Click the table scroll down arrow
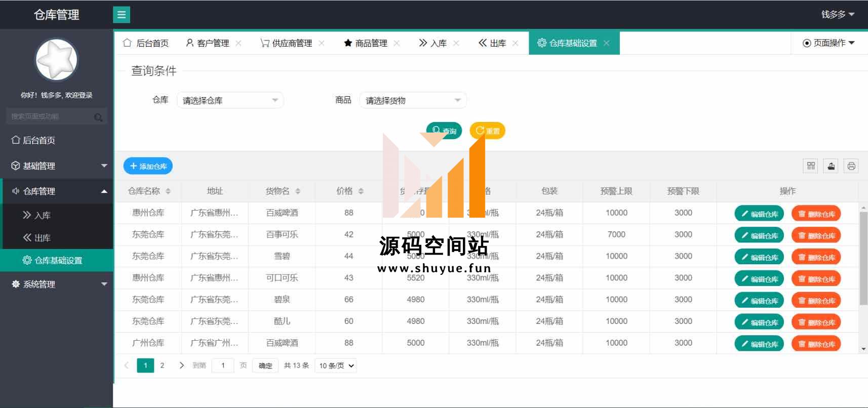 [x=863, y=349]
